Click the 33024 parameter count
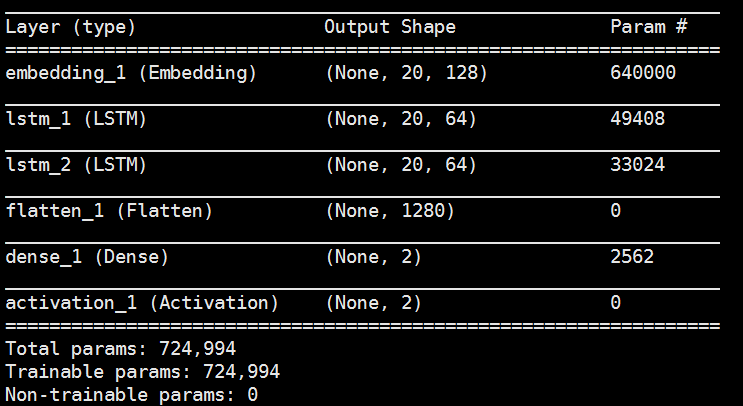Viewport: 743px width, 406px height. click(637, 165)
